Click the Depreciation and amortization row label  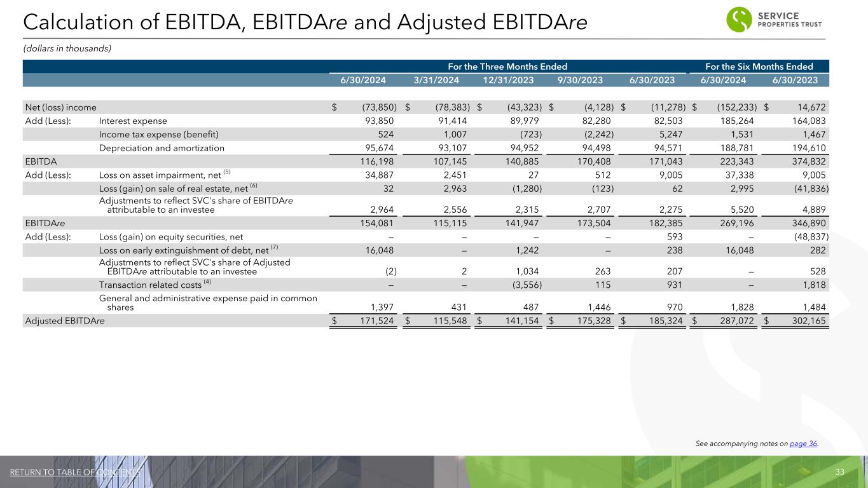click(162, 147)
